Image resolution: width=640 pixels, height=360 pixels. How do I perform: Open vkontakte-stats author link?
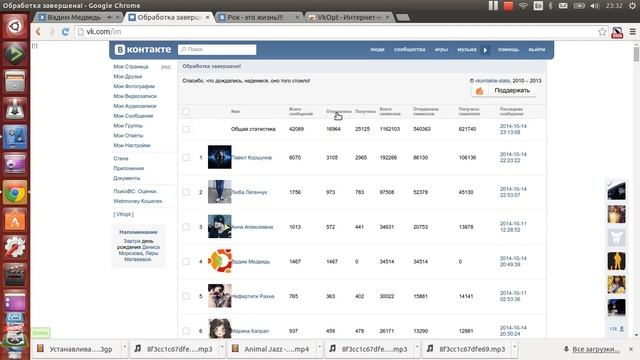pyautogui.click(x=493, y=81)
